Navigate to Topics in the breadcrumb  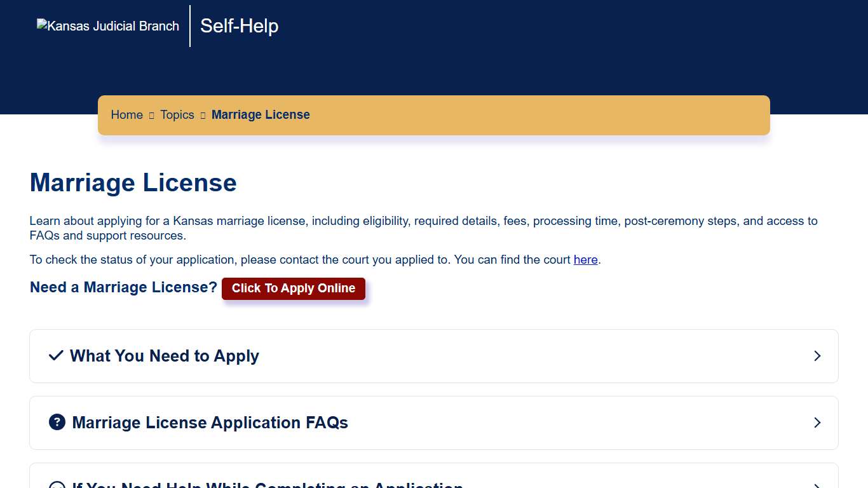177,115
